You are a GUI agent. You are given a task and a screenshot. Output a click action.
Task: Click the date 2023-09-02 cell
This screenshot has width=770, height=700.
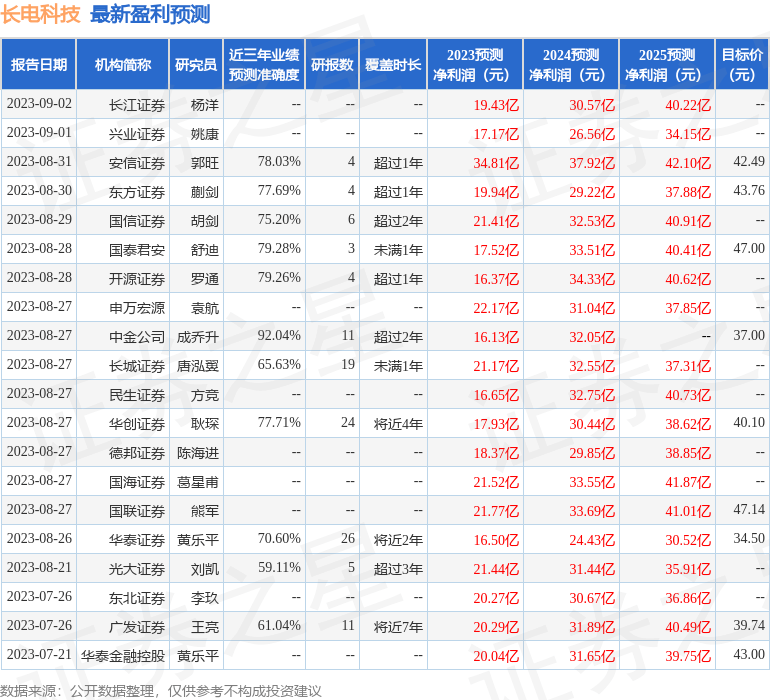[x=39, y=104]
